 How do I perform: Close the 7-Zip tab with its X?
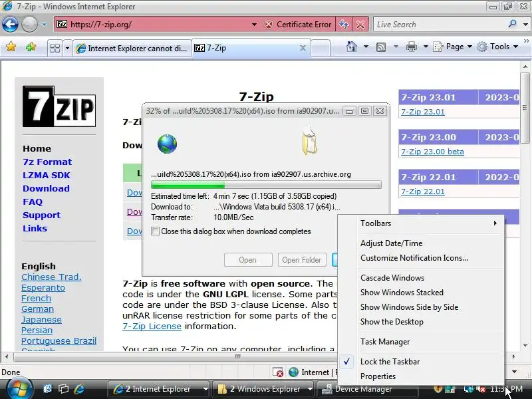click(303, 48)
